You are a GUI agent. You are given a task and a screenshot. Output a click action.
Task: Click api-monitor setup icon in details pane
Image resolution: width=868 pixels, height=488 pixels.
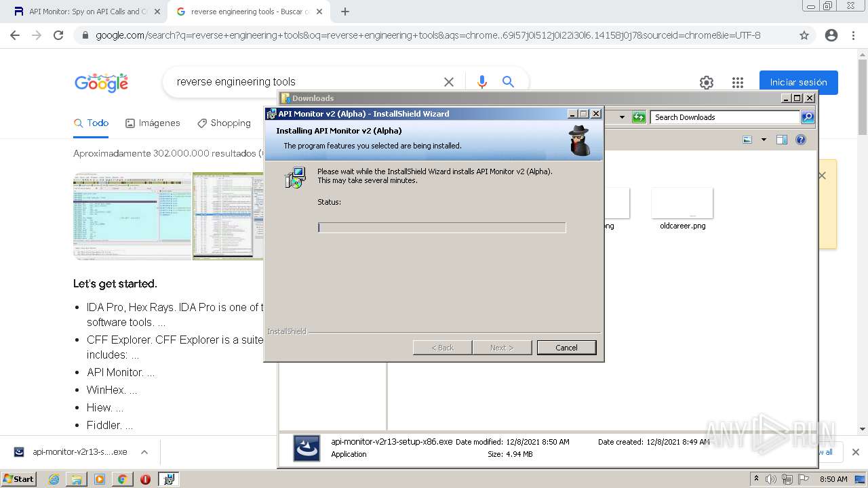pos(307,448)
